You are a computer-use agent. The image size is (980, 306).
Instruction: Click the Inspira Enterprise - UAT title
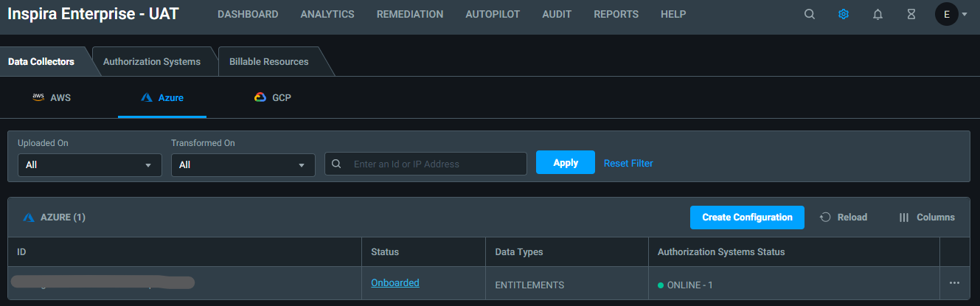[93, 14]
